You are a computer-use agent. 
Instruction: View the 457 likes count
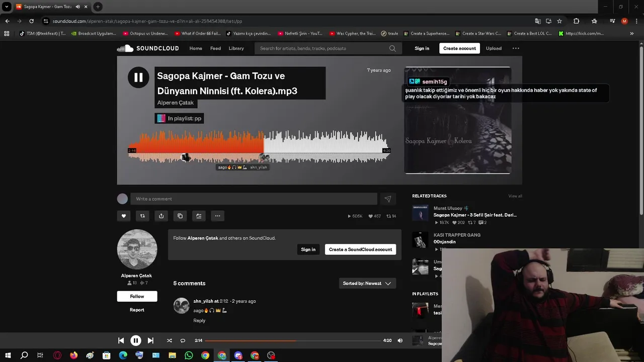[x=375, y=216]
